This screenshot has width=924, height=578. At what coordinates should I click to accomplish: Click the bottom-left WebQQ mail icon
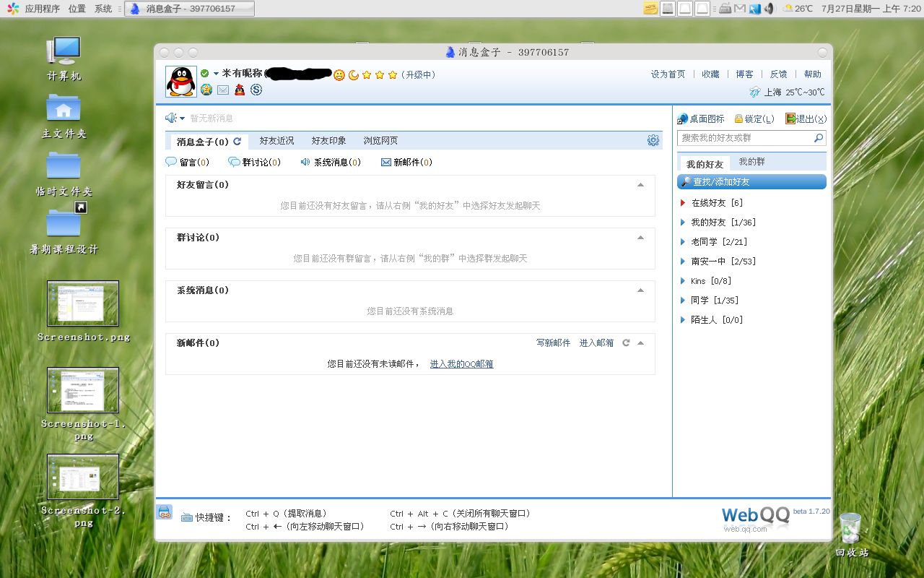[x=164, y=512]
